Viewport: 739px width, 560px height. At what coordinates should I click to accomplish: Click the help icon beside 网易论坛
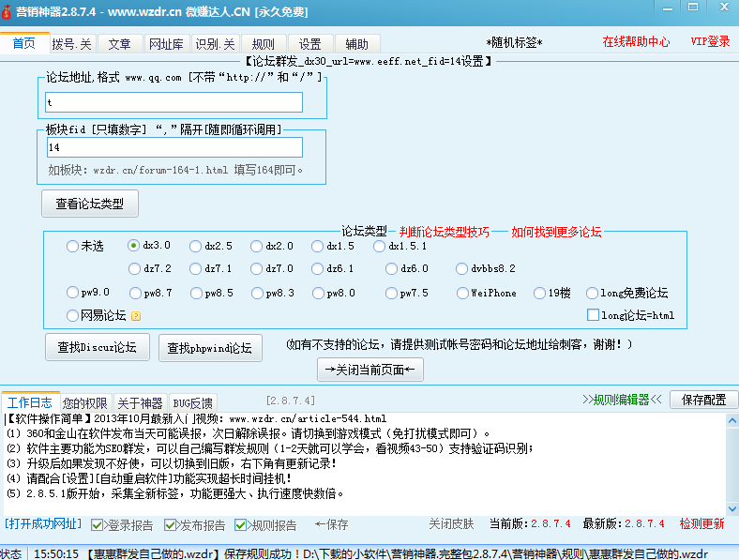click(136, 316)
